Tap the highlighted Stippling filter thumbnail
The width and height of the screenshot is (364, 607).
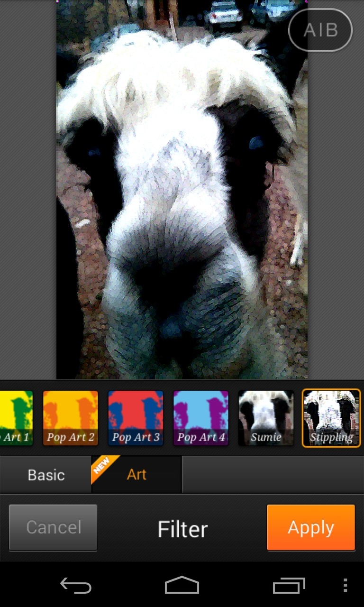pos(331,418)
